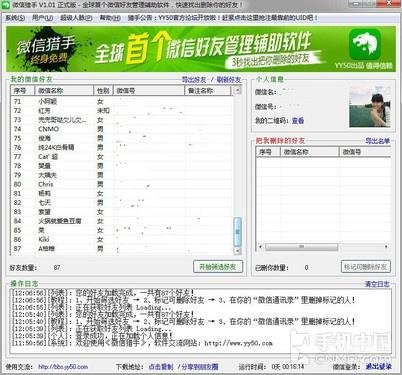This screenshot has width=402, height=375.
Task: Click friends list scrollbar up arrow
Action: 238,90
